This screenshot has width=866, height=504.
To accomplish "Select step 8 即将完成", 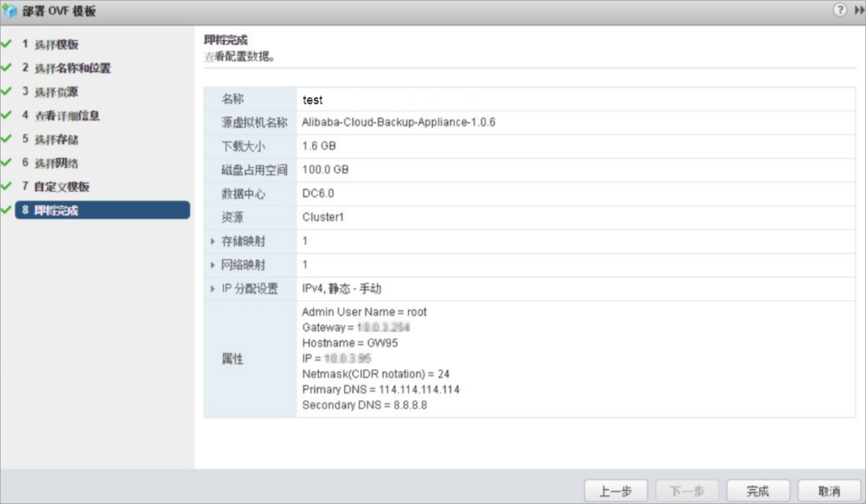I will 102,210.
